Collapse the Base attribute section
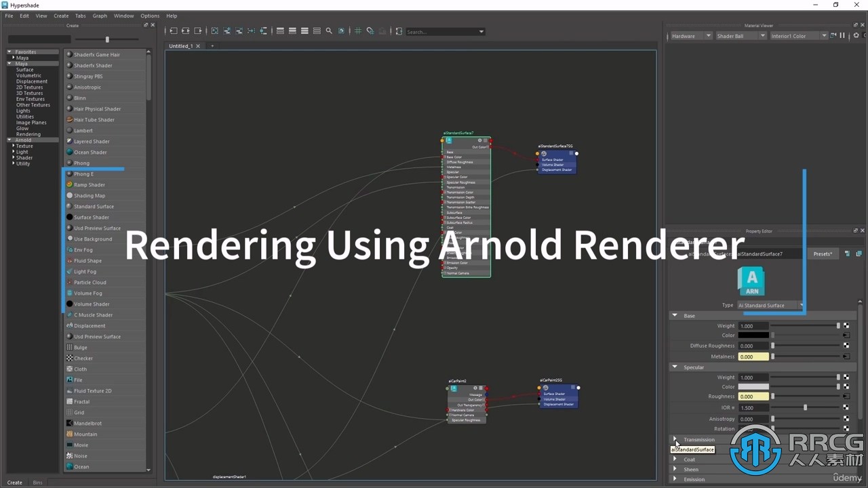This screenshot has height=488, width=868. 675,316
